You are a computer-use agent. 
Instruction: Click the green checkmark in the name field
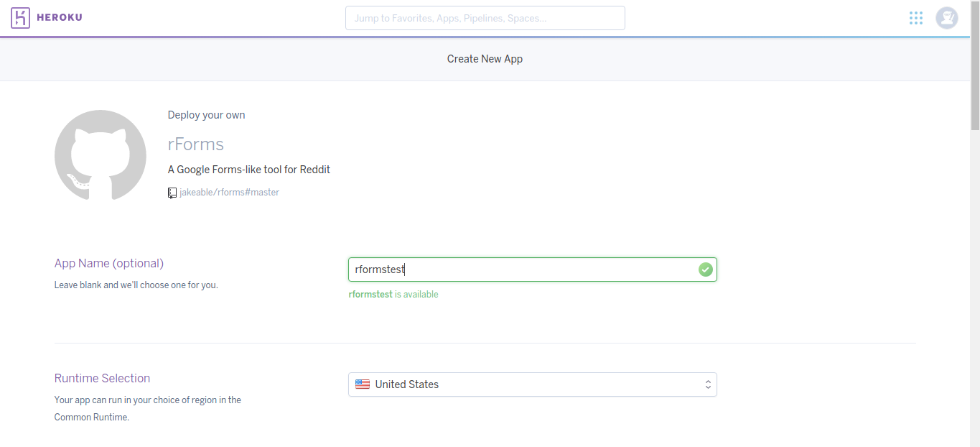tap(705, 269)
